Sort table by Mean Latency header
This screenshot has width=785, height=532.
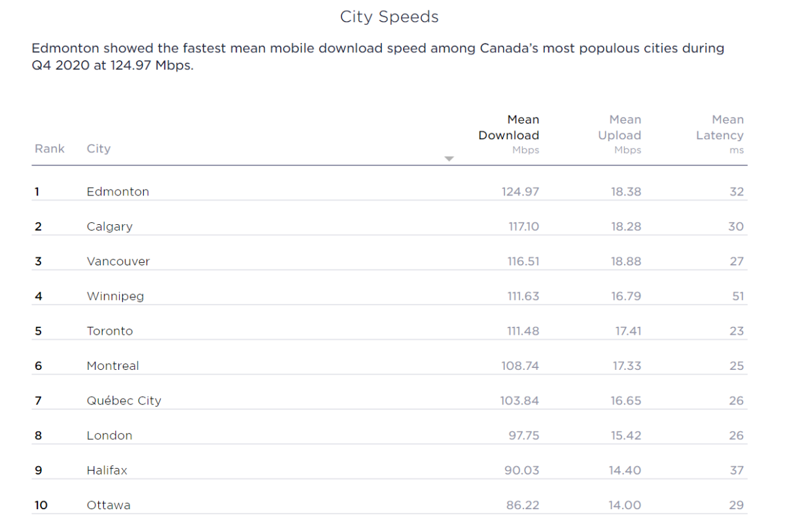click(x=720, y=135)
